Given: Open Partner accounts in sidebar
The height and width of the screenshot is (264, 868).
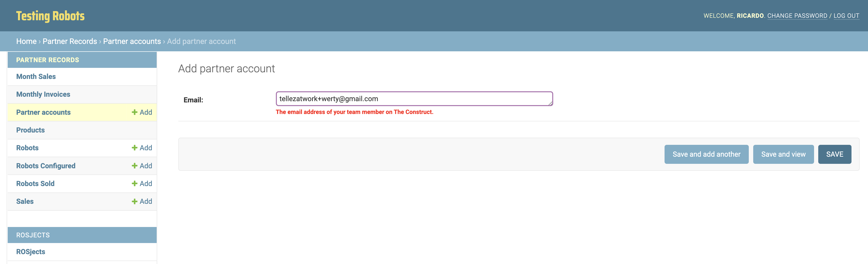Looking at the screenshot, I should 43,113.
